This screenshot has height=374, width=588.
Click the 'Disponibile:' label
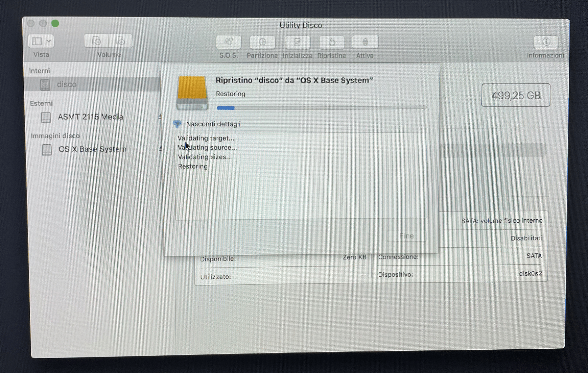(x=218, y=259)
